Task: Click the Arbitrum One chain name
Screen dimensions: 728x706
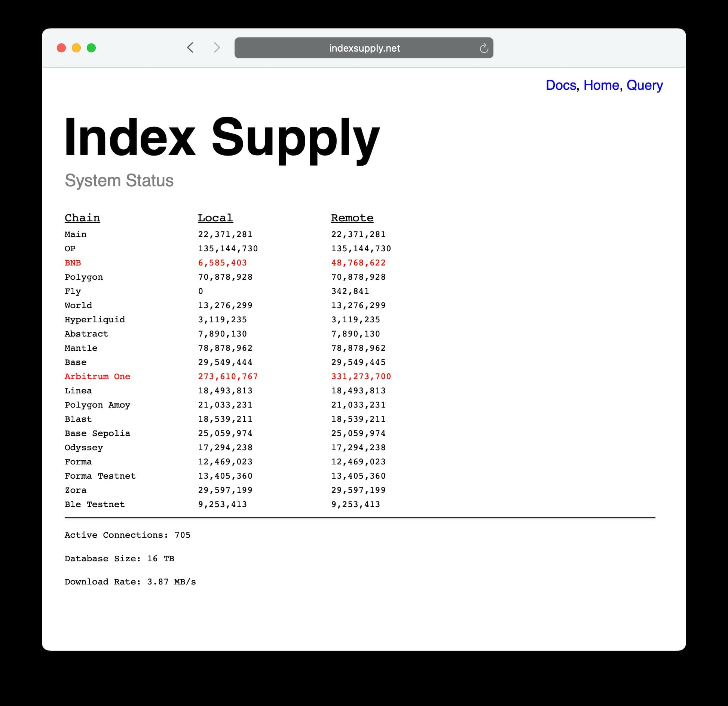Action: coord(97,377)
